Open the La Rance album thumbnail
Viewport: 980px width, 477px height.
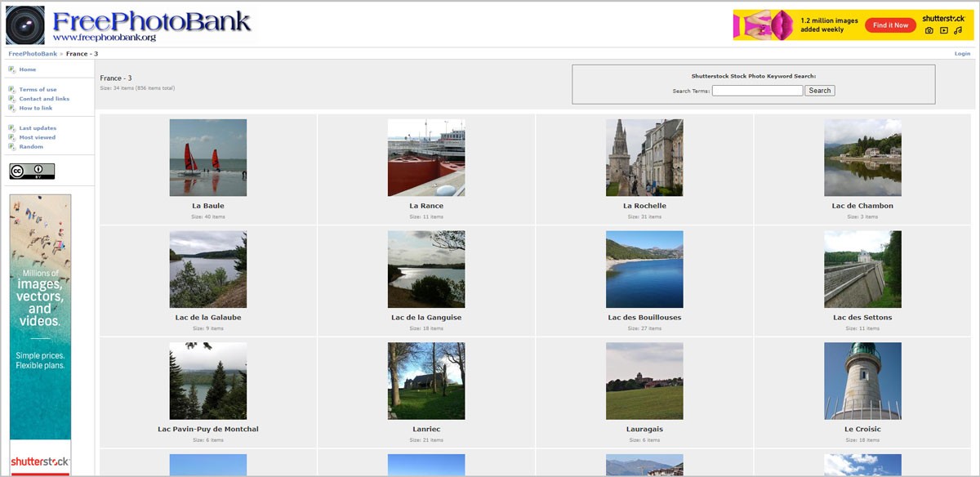point(426,158)
